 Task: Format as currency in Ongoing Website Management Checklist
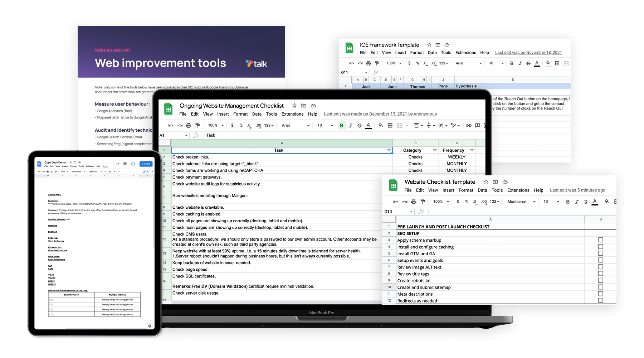pyautogui.click(x=233, y=126)
